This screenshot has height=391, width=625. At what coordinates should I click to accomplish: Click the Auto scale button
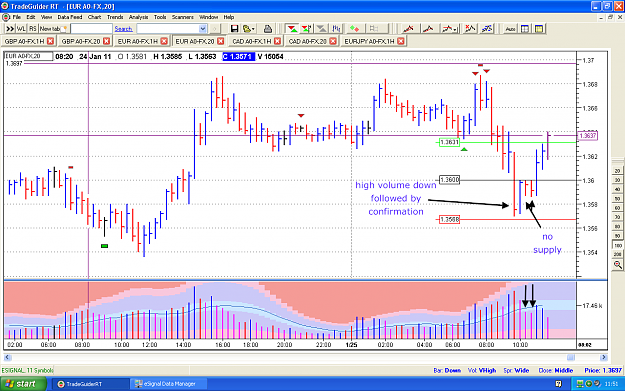click(x=510, y=29)
